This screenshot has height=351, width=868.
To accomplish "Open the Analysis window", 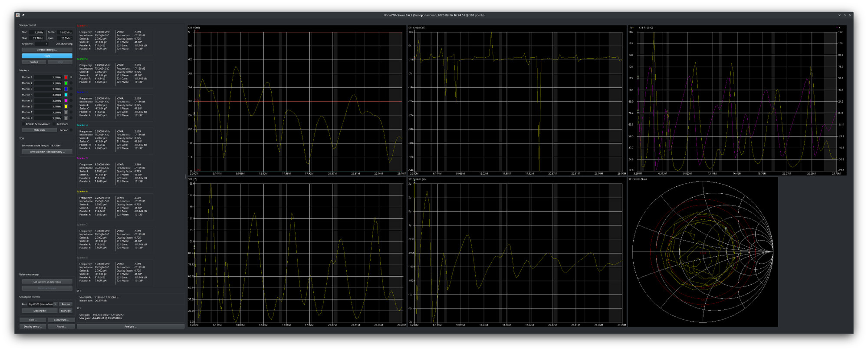I will click(131, 326).
